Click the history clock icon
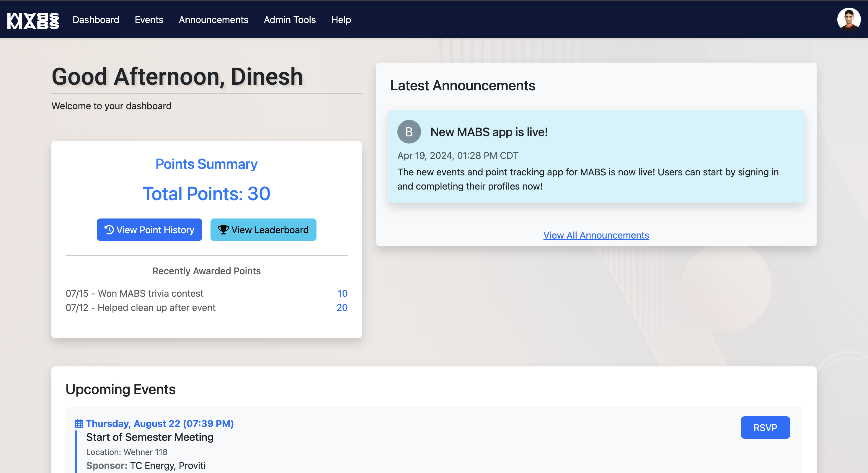Image resolution: width=868 pixels, height=473 pixels. tap(109, 230)
